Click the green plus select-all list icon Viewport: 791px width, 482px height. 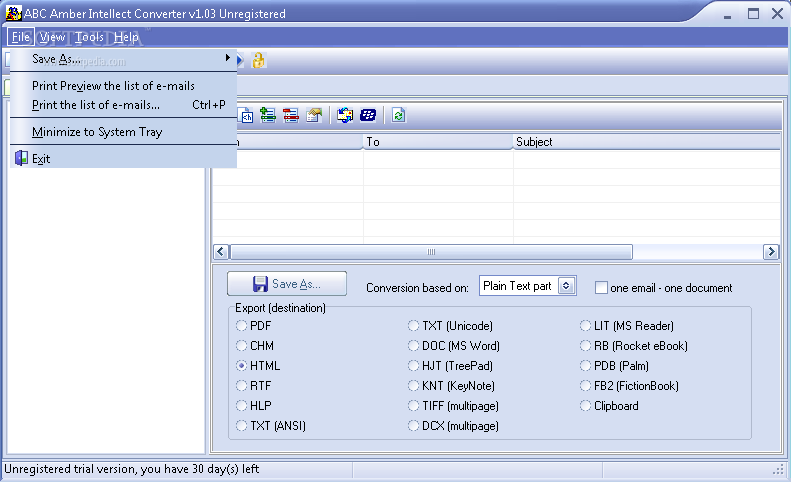(x=268, y=116)
